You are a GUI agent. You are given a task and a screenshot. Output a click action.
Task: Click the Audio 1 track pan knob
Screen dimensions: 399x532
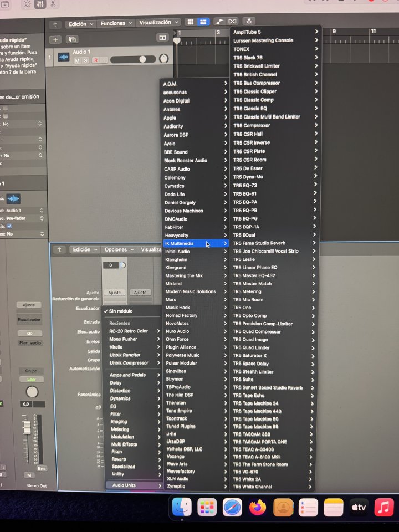click(163, 59)
